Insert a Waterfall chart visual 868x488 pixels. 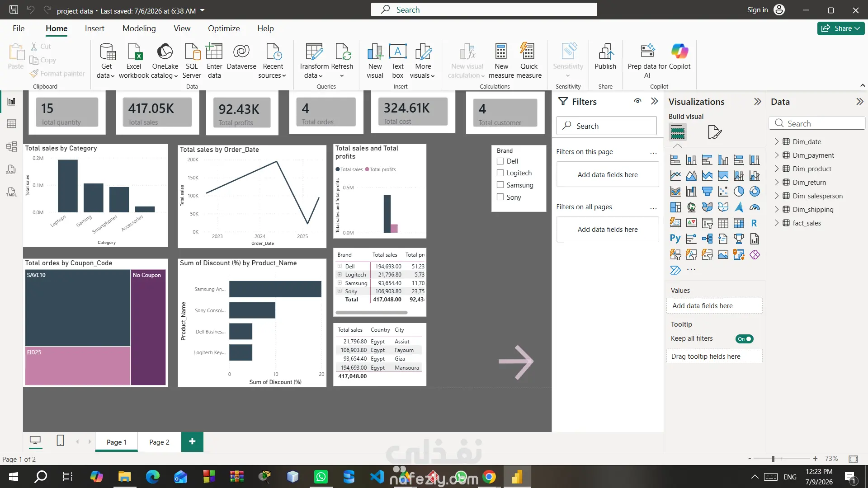pyautogui.click(x=691, y=192)
